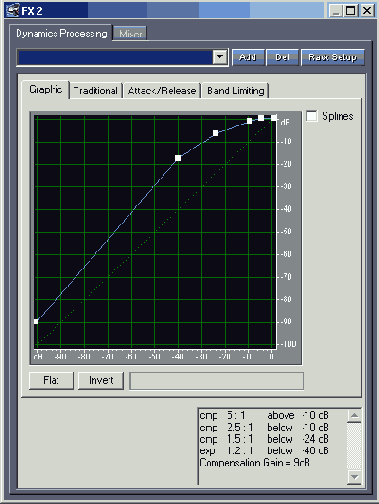
Task: Open Rack Setup
Action: [x=332, y=57]
